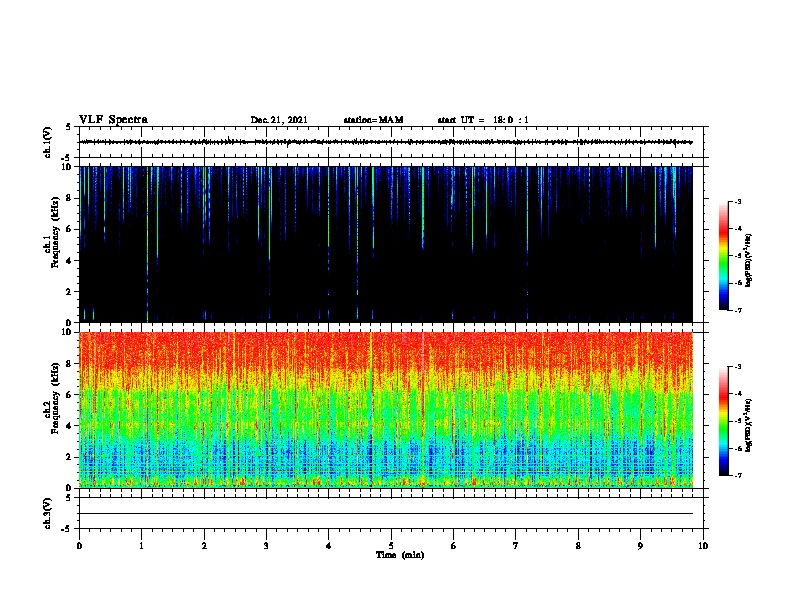
Task: Click the "-5" label on ch.2 colorbar
Action: pos(737,421)
